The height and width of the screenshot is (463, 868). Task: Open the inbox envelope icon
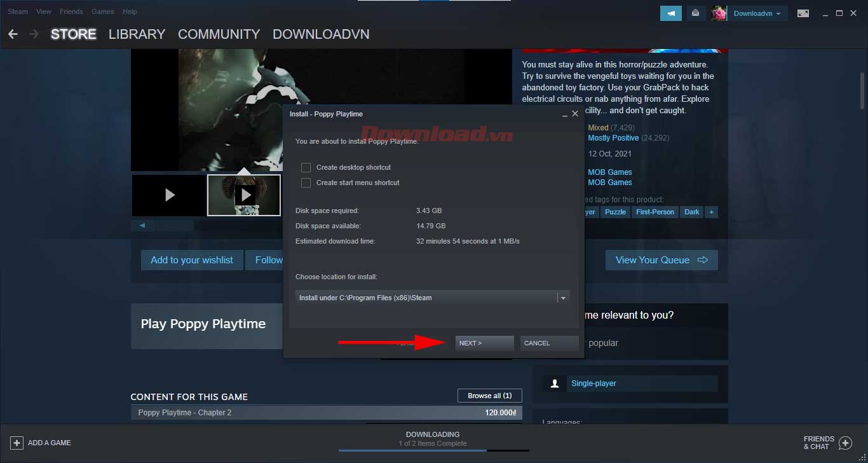(x=696, y=13)
